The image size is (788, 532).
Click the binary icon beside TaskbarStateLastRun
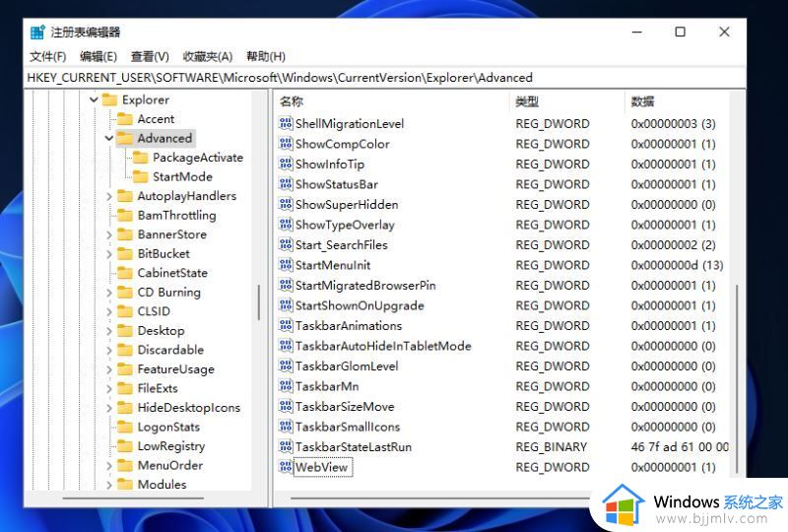(286, 446)
